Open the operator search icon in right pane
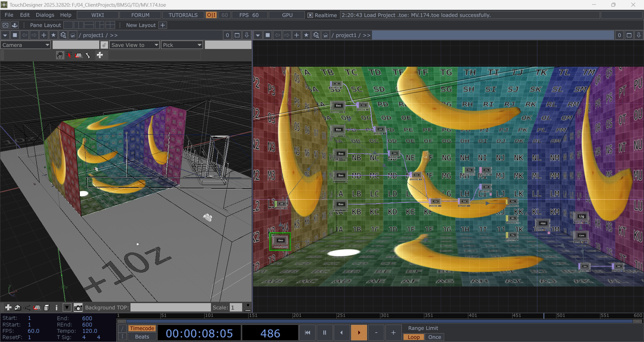This screenshot has height=342, width=644. [x=316, y=35]
